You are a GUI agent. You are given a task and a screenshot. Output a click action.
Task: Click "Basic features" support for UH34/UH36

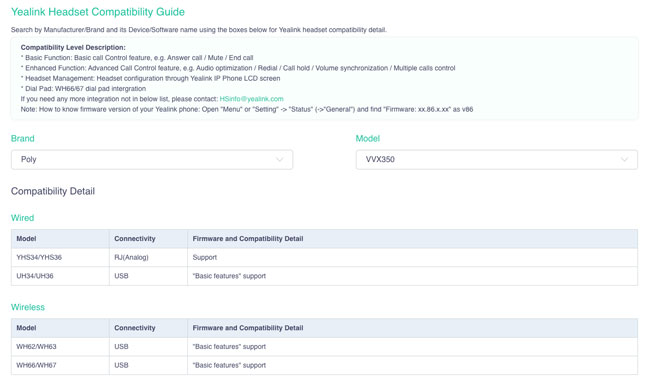coord(412,276)
